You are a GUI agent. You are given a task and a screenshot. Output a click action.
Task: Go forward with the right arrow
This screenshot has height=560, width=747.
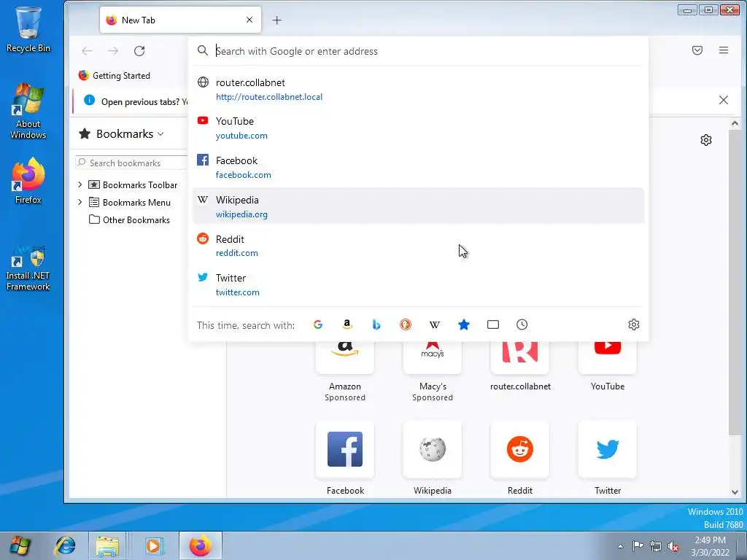pyautogui.click(x=113, y=51)
